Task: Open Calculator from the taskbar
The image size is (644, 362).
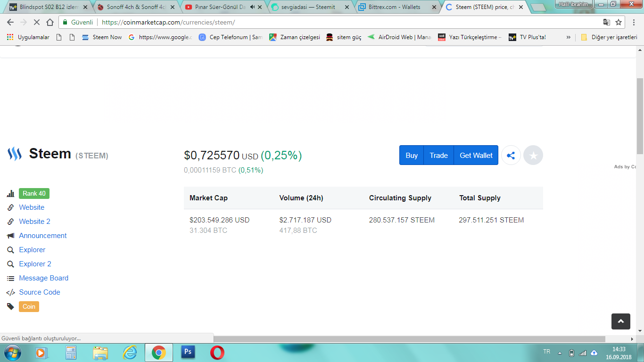Action: click(71, 353)
